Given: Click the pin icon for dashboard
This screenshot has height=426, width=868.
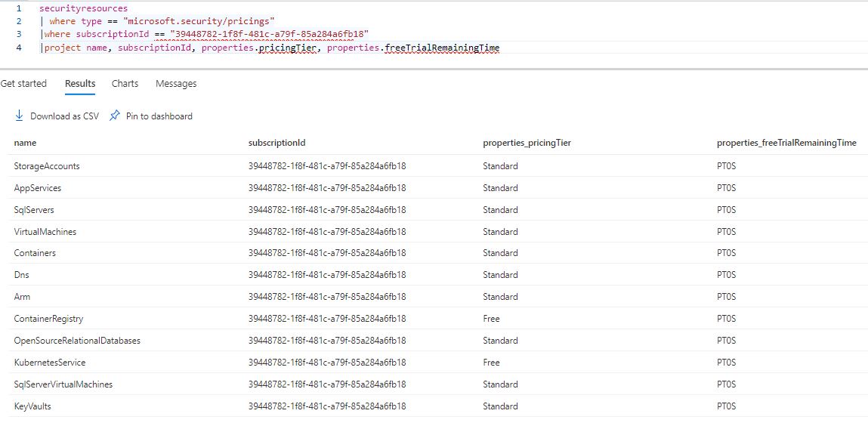Looking at the screenshot, I should (115, 116).
